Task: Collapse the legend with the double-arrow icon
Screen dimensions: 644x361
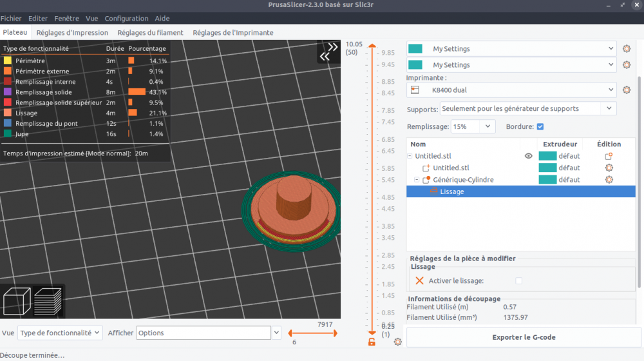Action: pyautogui.click(x=328, y=52)
